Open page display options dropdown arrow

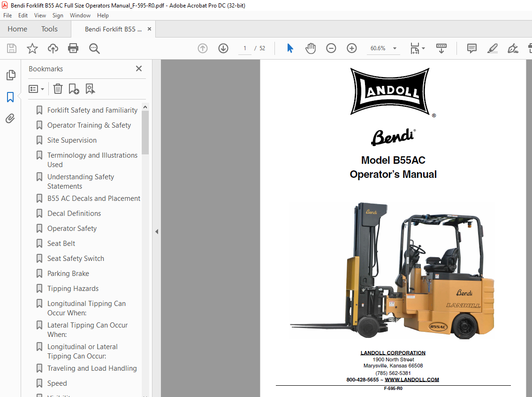(423, 48)
